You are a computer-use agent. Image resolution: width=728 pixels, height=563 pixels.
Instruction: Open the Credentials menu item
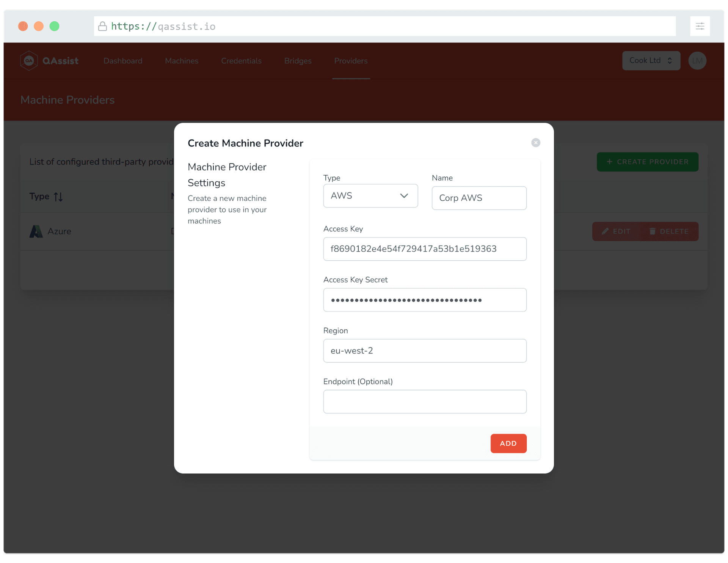[x=241, y=61]
